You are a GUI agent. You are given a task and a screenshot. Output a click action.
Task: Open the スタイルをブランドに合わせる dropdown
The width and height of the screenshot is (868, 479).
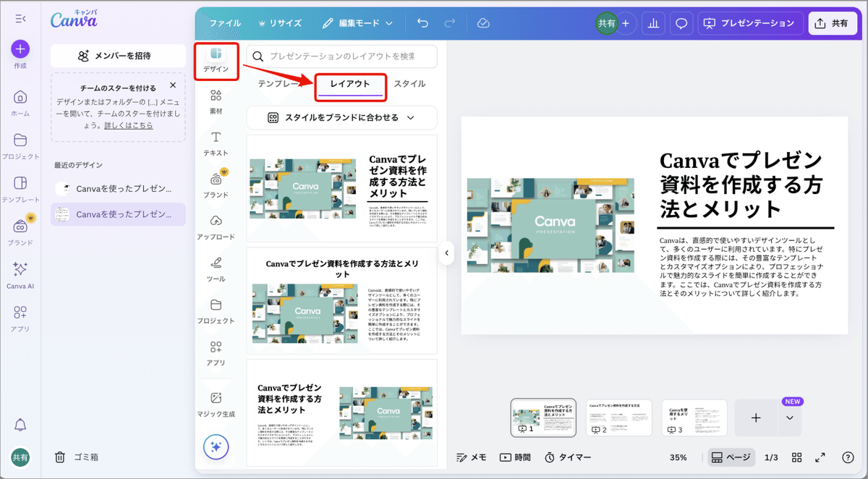click(x=341, y=117)
